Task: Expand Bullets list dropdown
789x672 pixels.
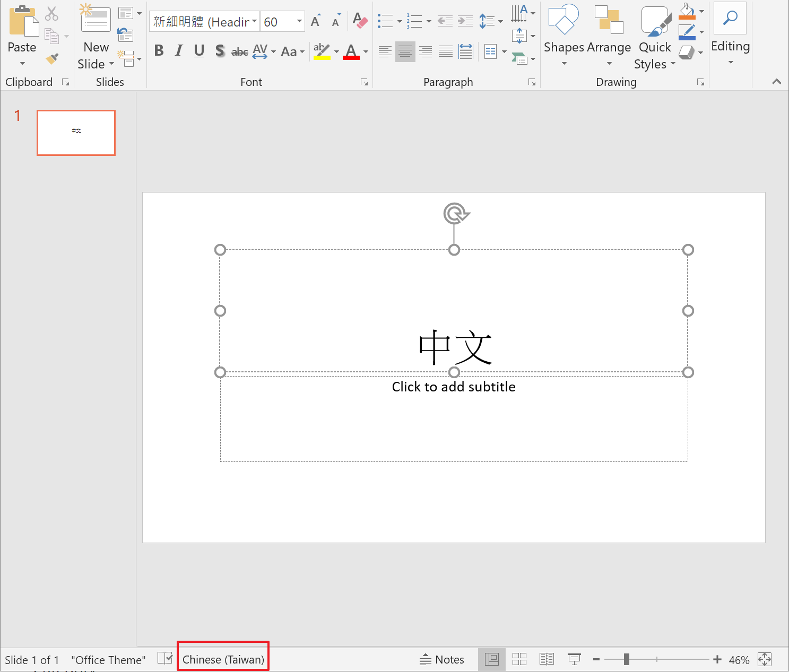Action: [400, 22]
